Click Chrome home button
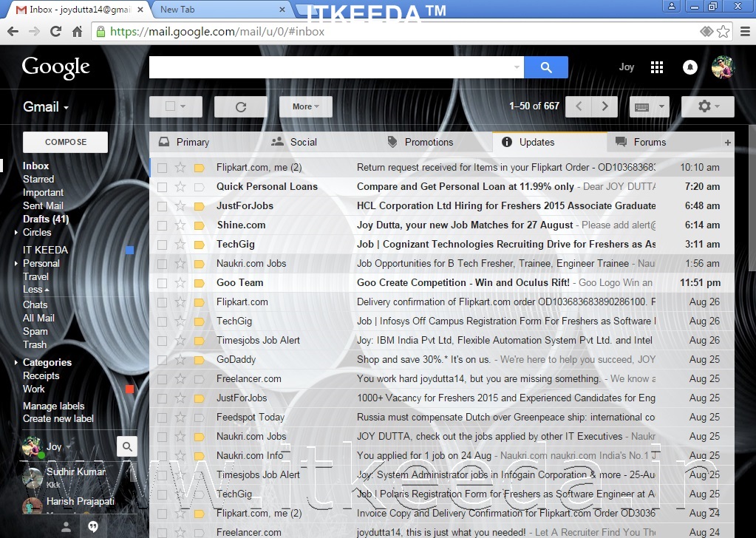Image resolution: width=756 pixels, height=538 pixels. point(77,32)
